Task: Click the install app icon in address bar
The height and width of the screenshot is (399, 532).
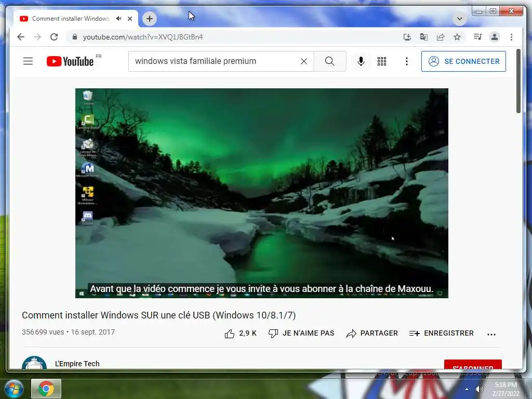Action: pyautogui.click(x=407, y=37)
